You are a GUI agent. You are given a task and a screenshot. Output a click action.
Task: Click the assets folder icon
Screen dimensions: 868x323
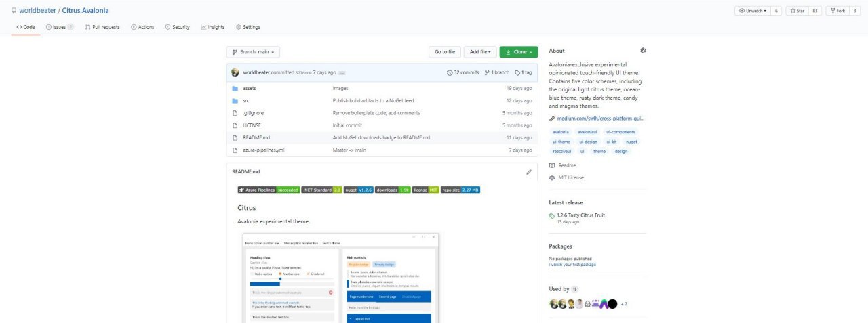click(x=235, y=89)
